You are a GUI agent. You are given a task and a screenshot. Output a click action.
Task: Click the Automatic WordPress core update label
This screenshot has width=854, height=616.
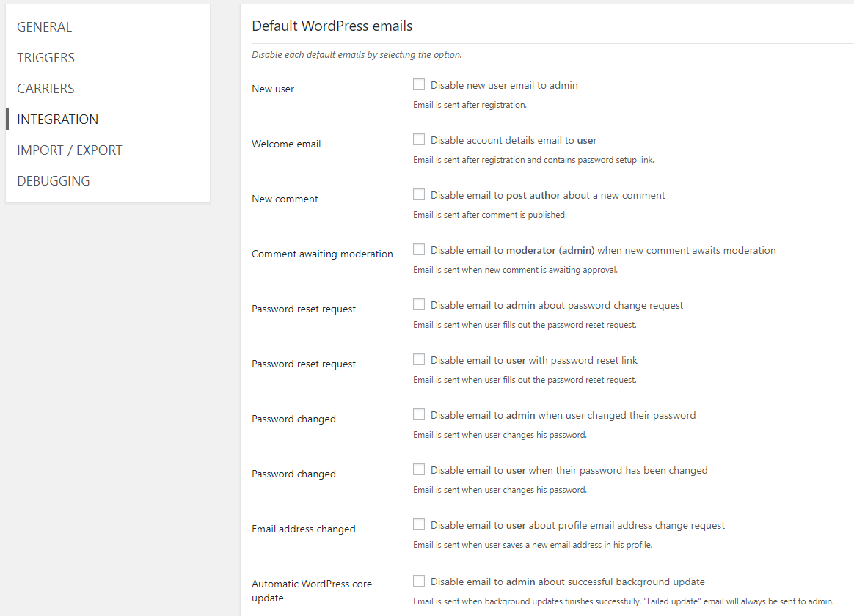point(312,591)
